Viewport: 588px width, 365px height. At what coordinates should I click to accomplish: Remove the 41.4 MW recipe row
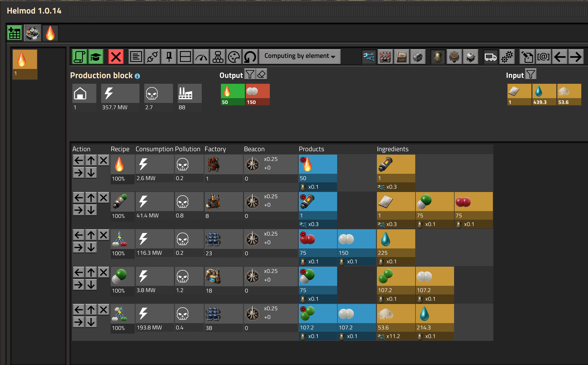click(104, 198)
